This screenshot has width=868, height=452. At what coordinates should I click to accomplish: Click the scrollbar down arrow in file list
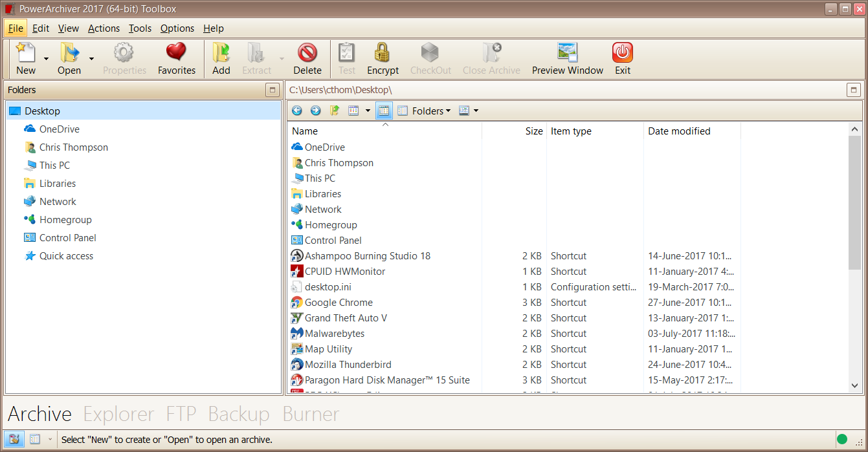coord(854,385)
